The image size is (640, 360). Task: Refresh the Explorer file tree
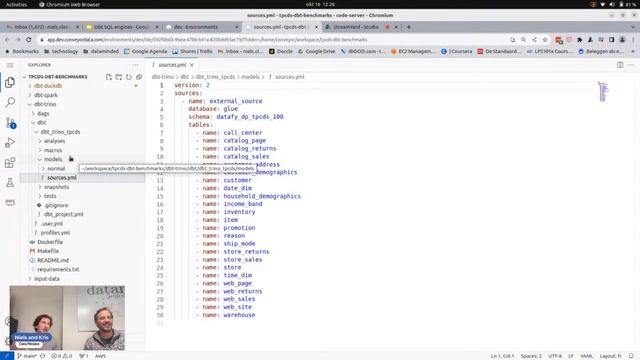[x=129, y=77]
